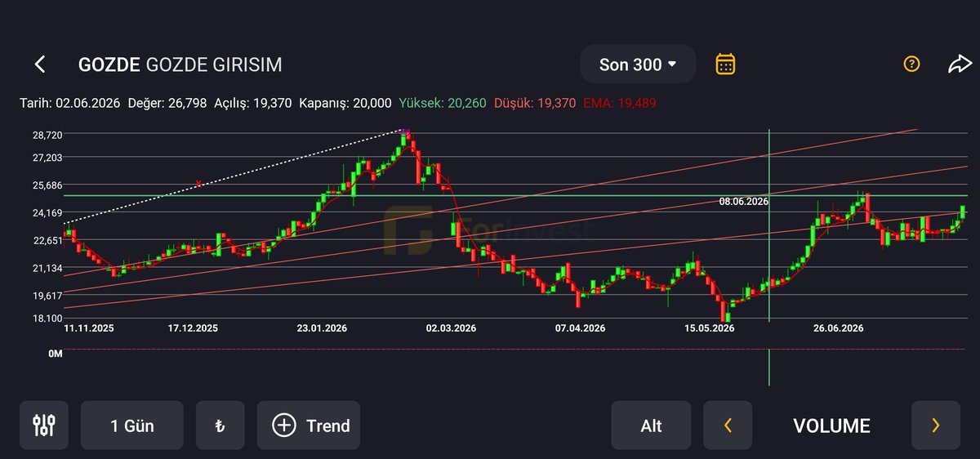Add a new Trend line

click(x=309, y=425)
